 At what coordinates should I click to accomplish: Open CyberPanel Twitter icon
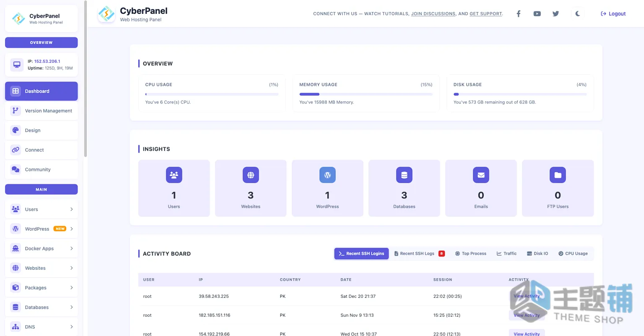pyautogui.click(x=556, y=14)
